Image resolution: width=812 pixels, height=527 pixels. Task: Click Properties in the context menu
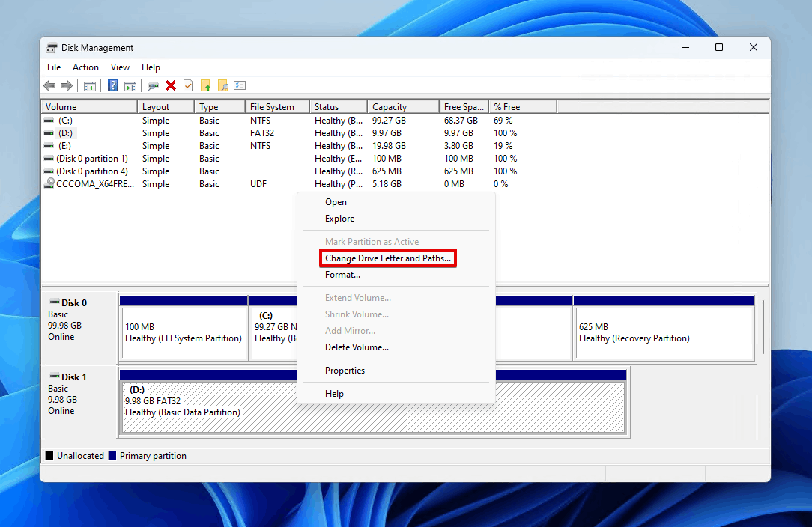click(345, 371)
